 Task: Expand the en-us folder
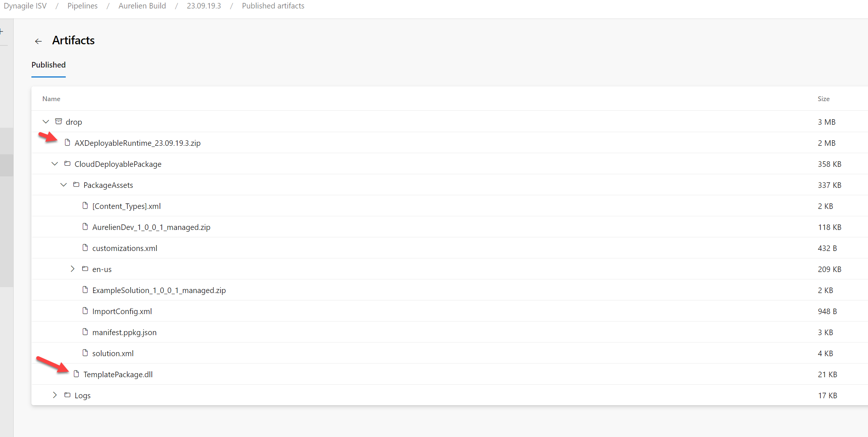point(72,269)
